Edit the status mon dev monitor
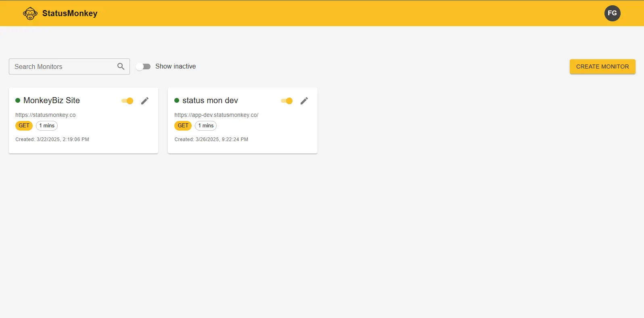 pyautogui.click(x=304, y=101)
